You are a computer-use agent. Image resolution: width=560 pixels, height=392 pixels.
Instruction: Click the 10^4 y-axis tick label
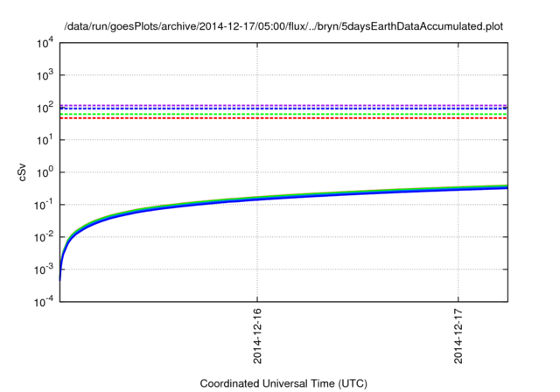coord(45,43)
